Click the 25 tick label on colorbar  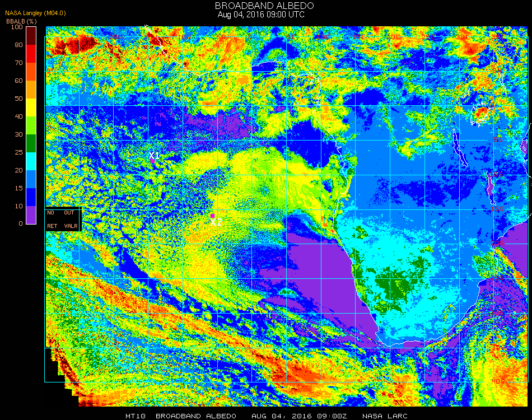coord(18,152)
